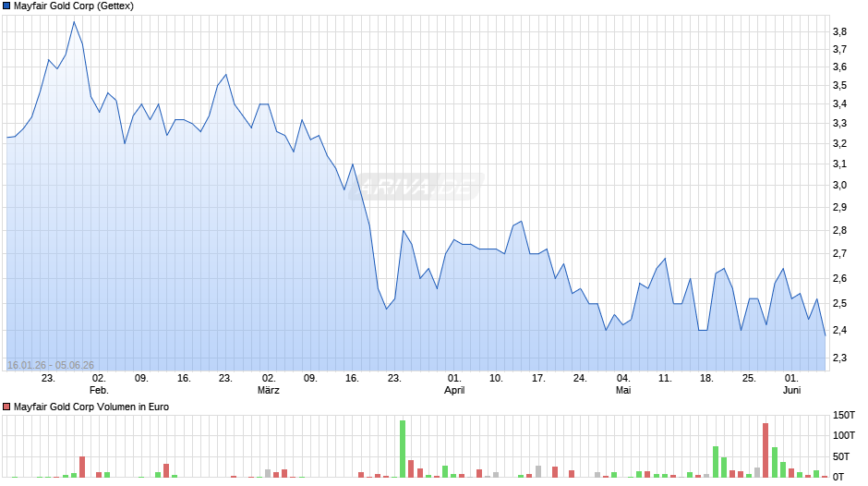The height and width of the screenshot is (486, 868).
Task: Click the tallest red volume bar in late May
Action: (x=766, y=451)
